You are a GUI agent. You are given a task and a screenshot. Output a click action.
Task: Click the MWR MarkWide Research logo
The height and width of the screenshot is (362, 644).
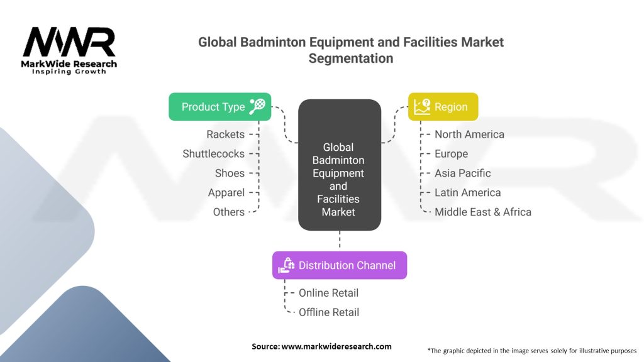point(69,50)
